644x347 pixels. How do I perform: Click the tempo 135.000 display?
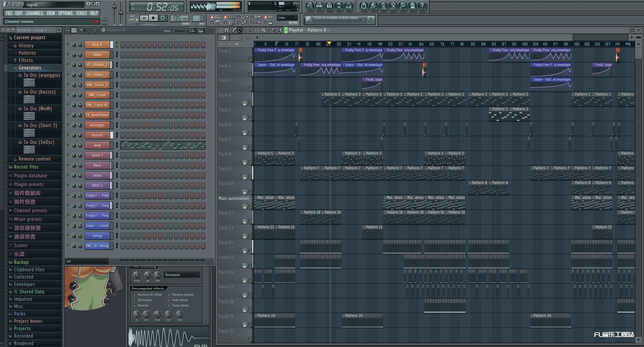[179, 18]
